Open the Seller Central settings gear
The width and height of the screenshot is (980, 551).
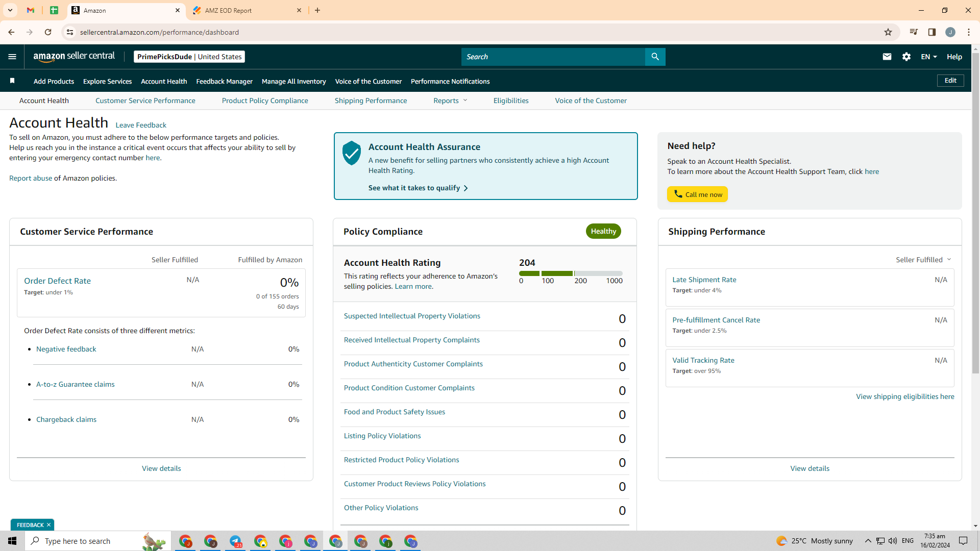pos(906,57)
